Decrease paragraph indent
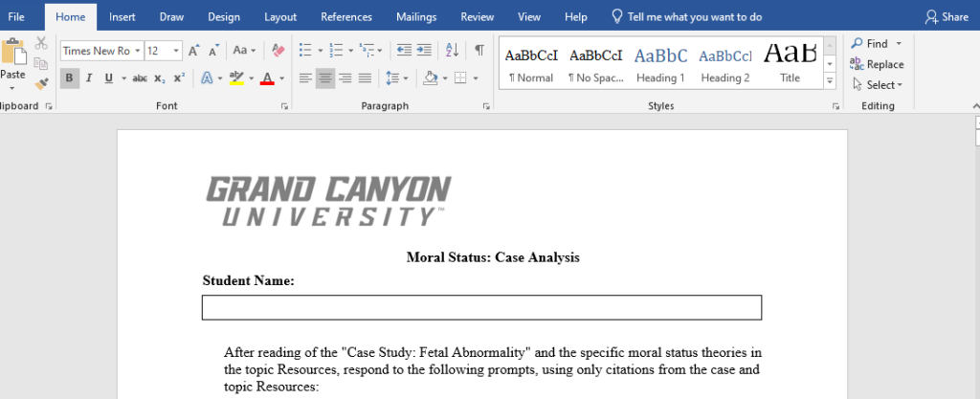Image resolution: width=980 pixels, height=399 pixels. (405, 50)
